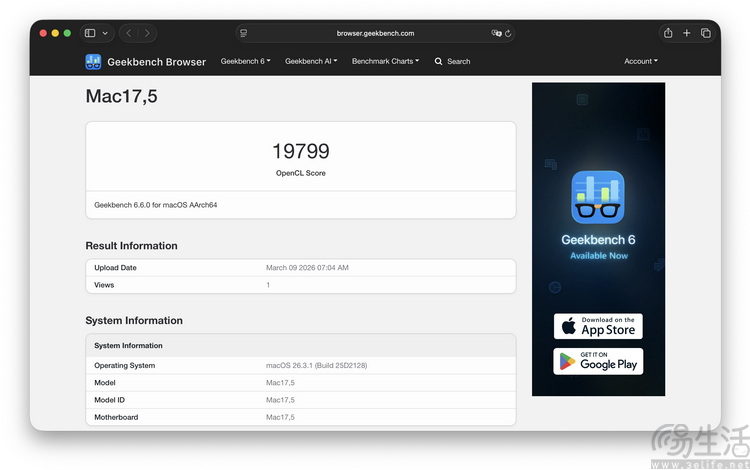
Task: Open the Geekbench Browser home link
Action: click(156, 62)
